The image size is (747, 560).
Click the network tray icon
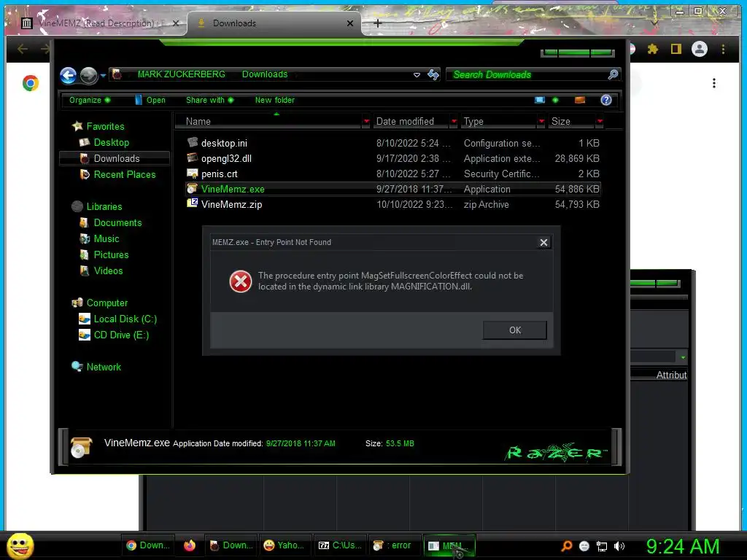[602, 546]
